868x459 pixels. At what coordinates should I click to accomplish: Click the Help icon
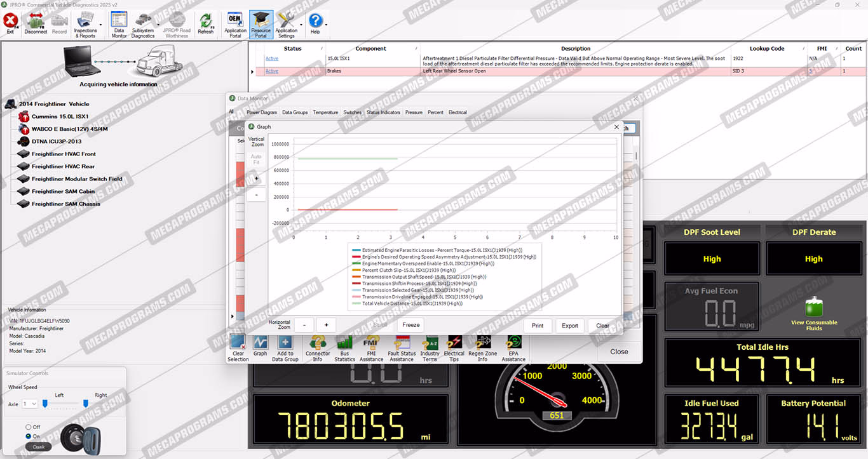(x=315, y=24)
